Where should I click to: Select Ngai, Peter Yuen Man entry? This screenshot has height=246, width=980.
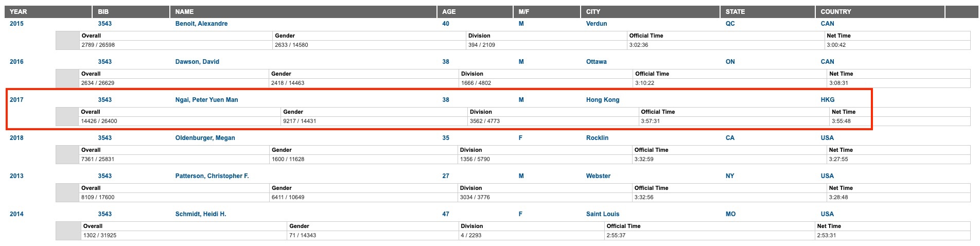coord(206,100)
